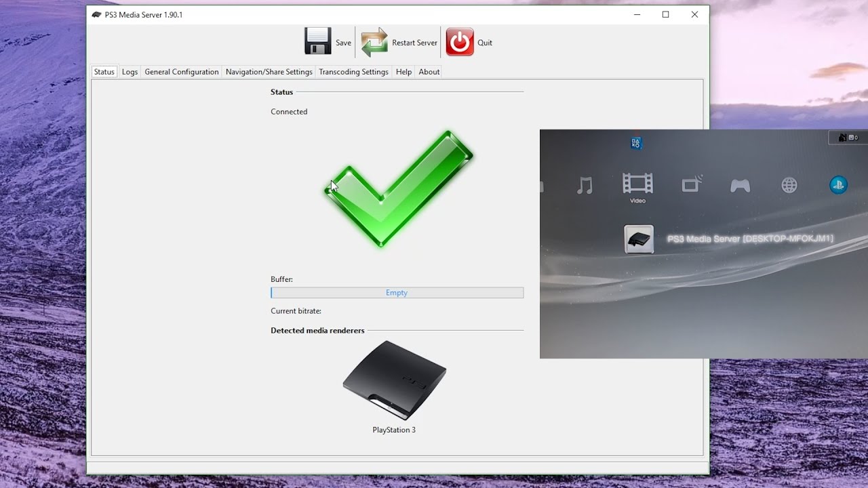Open the Transcoding Settings tab
Viewport: 868px width, 488px height.
[354, 72]
